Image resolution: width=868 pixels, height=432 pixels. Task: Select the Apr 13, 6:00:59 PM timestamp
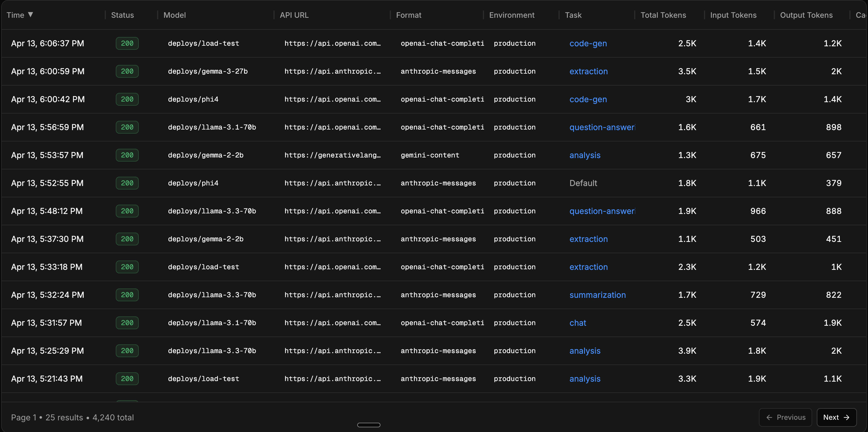click(x=47, y=72)
